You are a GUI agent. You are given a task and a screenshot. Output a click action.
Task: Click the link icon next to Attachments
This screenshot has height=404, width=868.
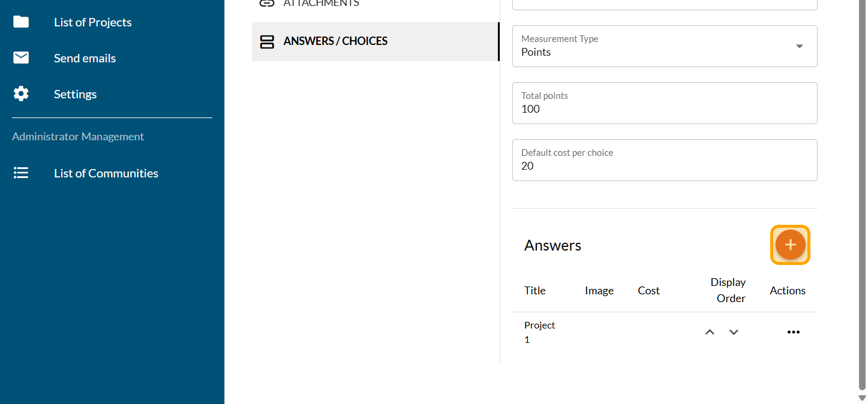coord(266,3)
